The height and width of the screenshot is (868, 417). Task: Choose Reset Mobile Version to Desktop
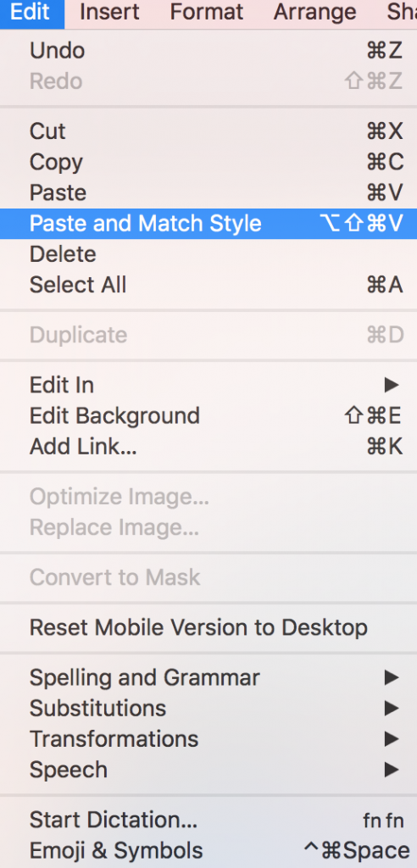coord(208,628)
